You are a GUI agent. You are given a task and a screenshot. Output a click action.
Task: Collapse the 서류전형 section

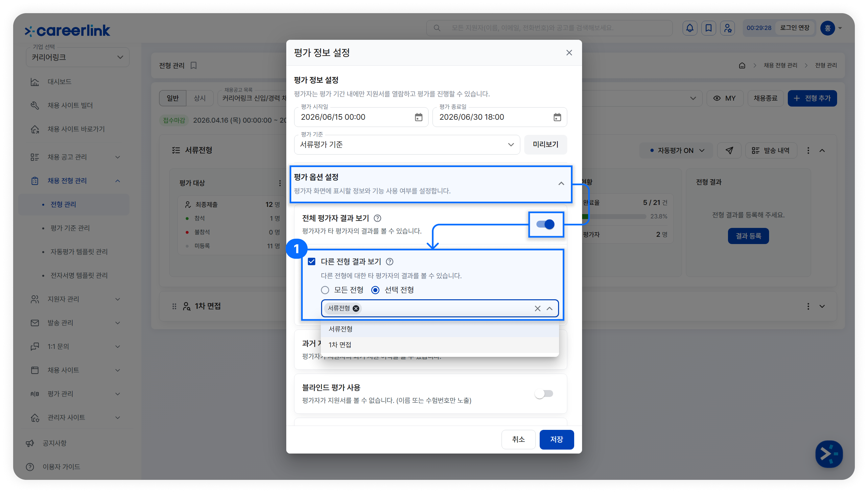822,150
